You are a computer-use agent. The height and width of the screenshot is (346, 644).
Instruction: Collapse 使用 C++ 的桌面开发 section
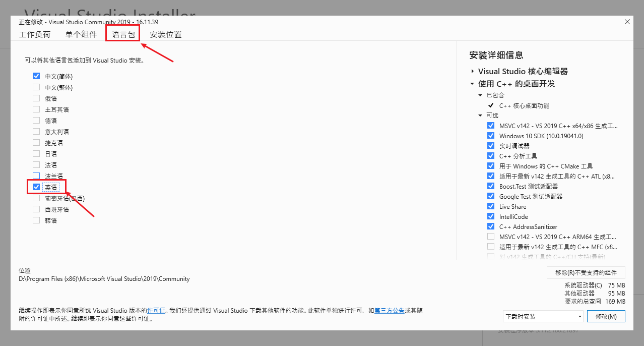coord(472,84)
